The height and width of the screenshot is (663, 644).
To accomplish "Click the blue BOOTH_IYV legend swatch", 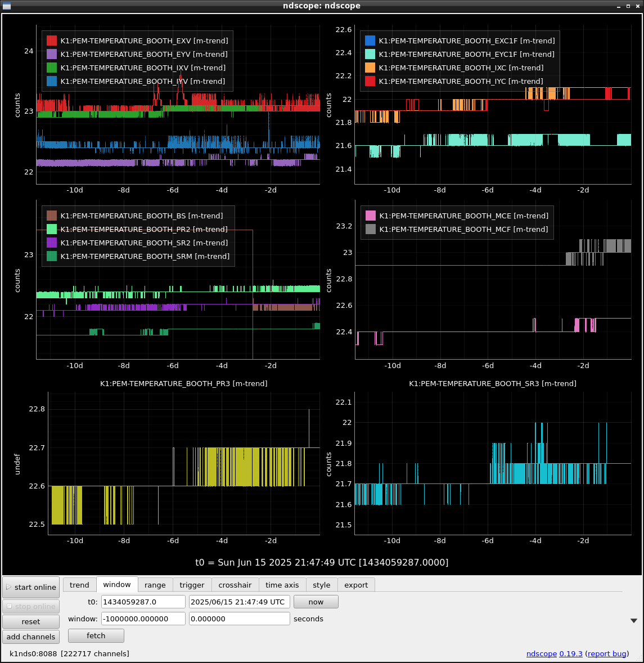I will coord(52,81).
